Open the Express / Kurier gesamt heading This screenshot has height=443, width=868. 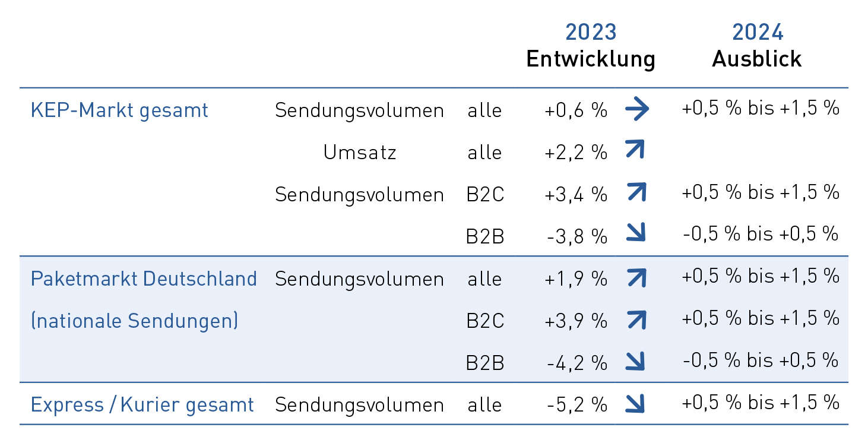point(142,405)
